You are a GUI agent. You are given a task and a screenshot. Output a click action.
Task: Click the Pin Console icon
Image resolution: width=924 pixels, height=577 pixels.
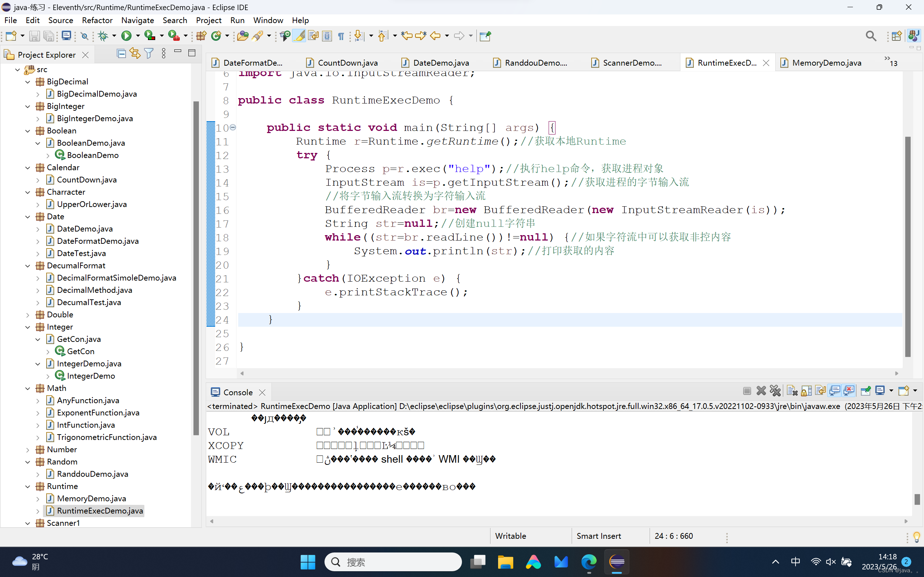point(866,391)
